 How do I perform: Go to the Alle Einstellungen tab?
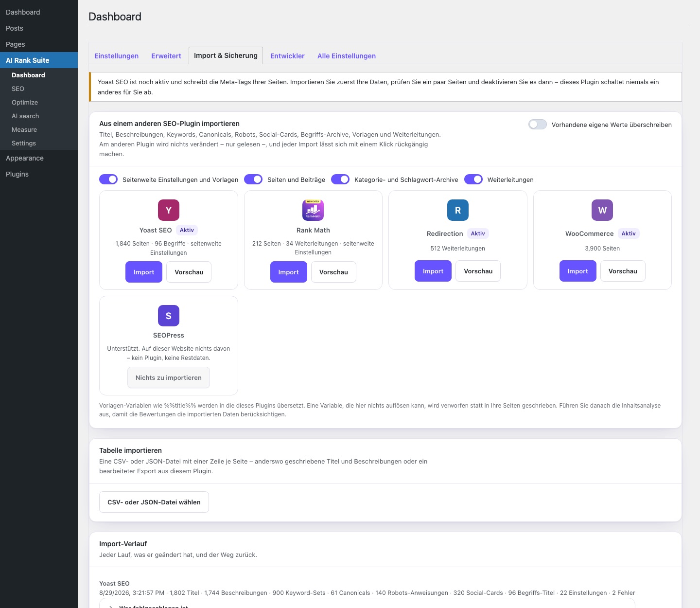pos(347,56)
